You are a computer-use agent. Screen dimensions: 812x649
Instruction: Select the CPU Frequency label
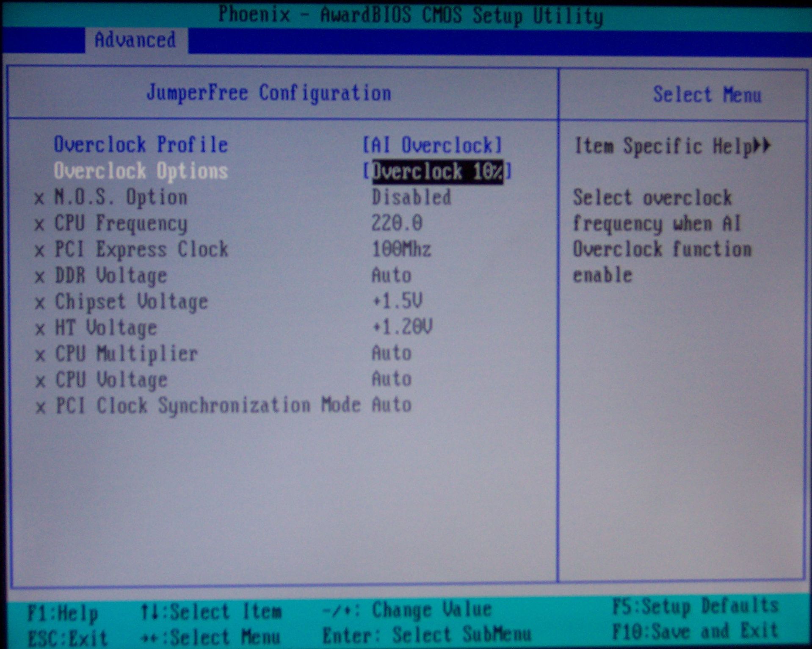pyautogui.click(x=121, y=224)
